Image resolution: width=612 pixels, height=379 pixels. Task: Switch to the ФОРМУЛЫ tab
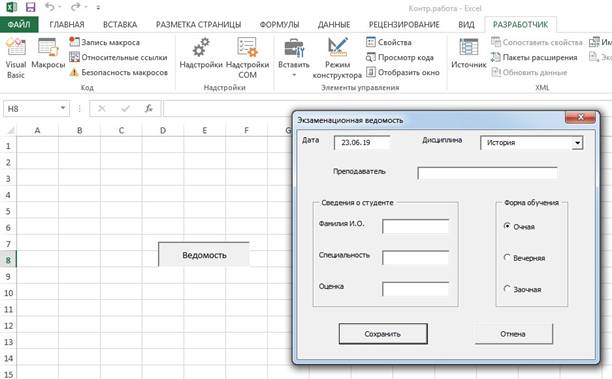(x=279, y=25)
